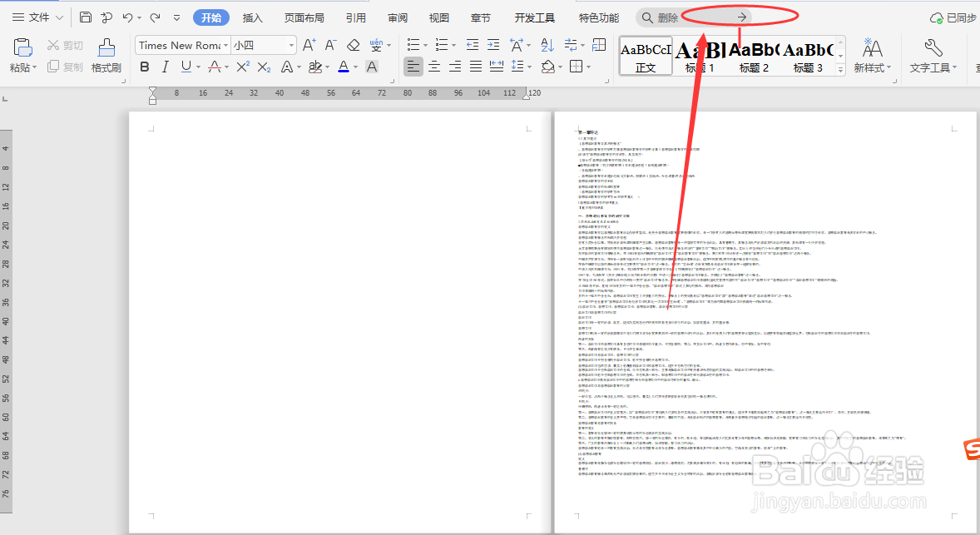The height and width of the screenshot is (535, 980).
Task: Click the sort A-Z icon
Action: [x=547, y=44]
